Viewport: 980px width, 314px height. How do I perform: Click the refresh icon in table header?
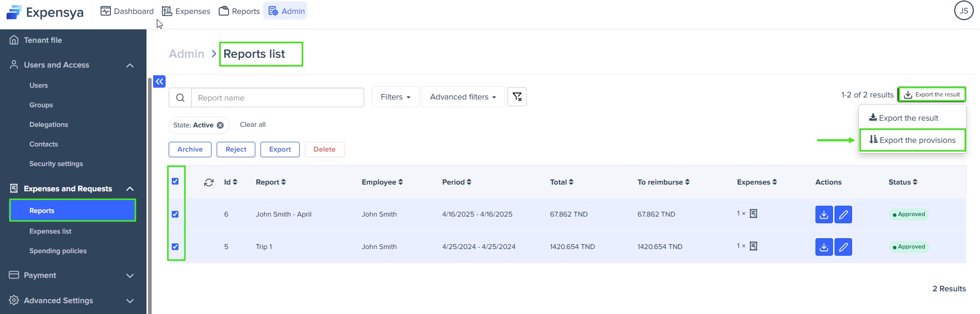209,182
